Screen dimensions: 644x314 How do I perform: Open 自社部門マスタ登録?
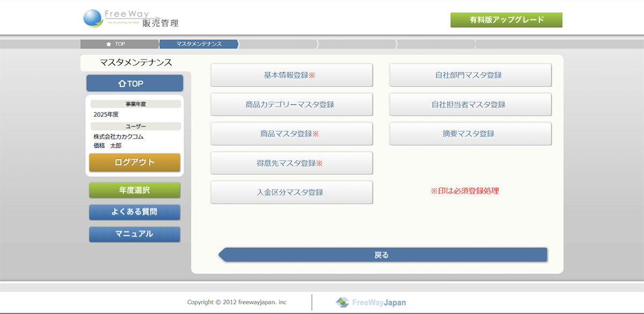[x=470, y=75]
